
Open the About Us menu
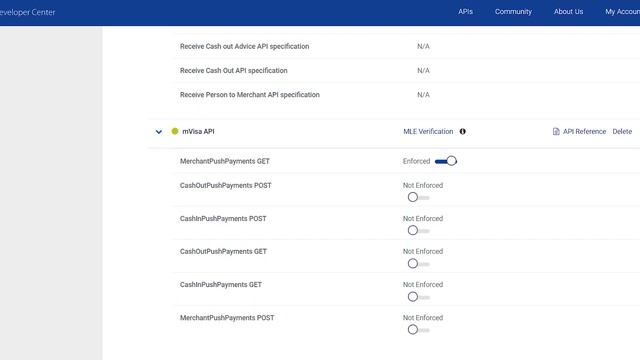(x=568, y=12)
